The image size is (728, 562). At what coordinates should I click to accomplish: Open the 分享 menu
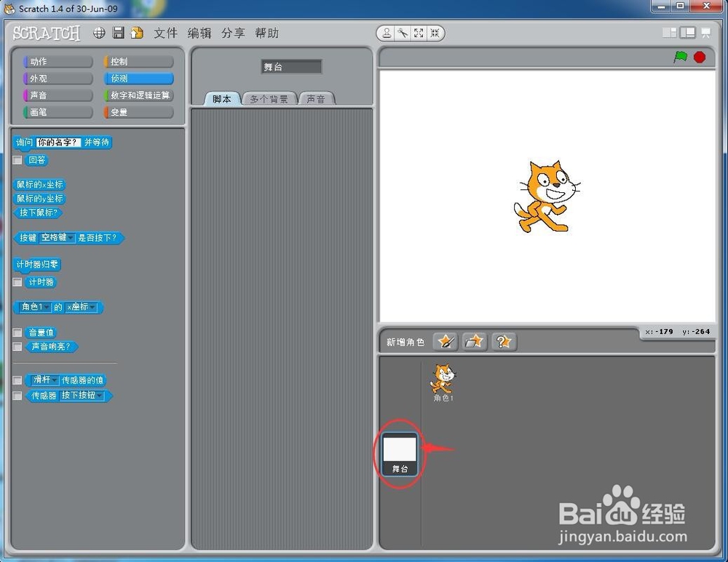pos(233,33)
